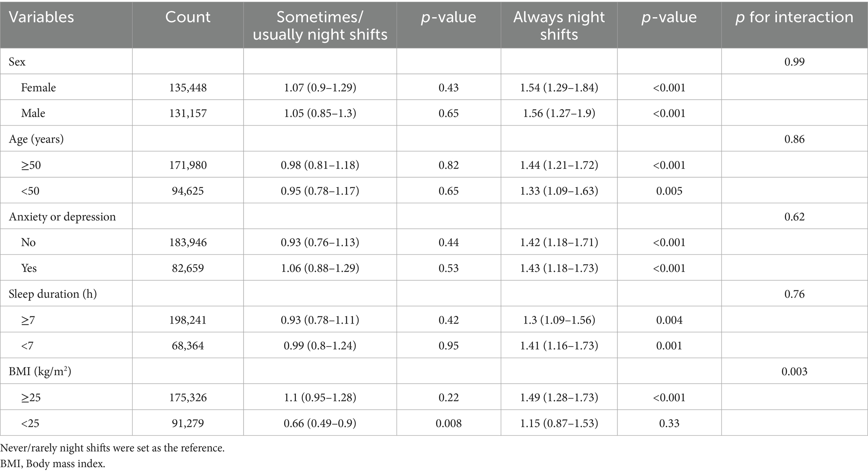Click the count cell showing 171,980
Screen dimensions: 868x473
[188, 165]
